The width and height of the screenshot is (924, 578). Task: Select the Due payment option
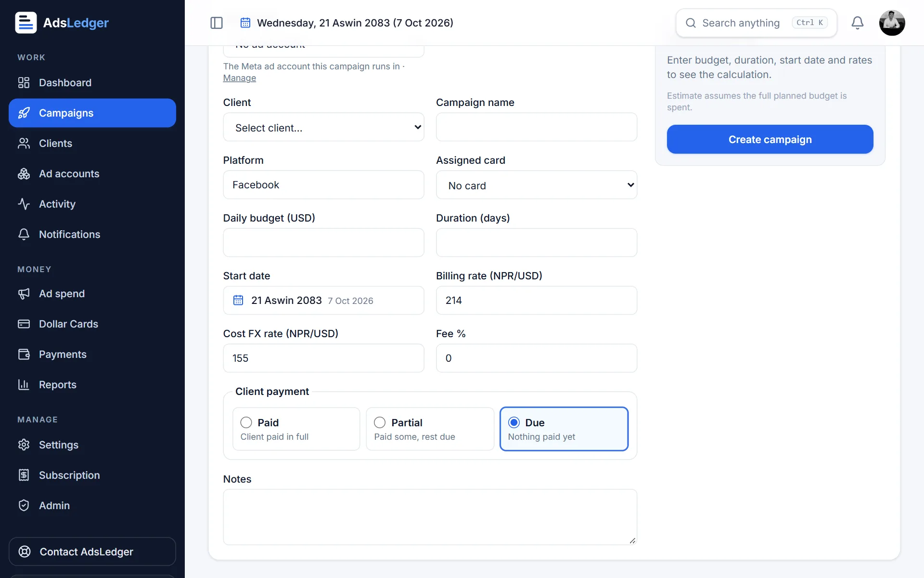point(564,429)
